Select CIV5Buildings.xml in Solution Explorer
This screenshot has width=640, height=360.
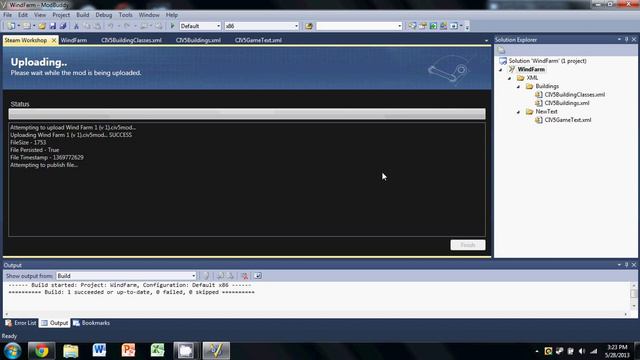[x=567, y=103]
